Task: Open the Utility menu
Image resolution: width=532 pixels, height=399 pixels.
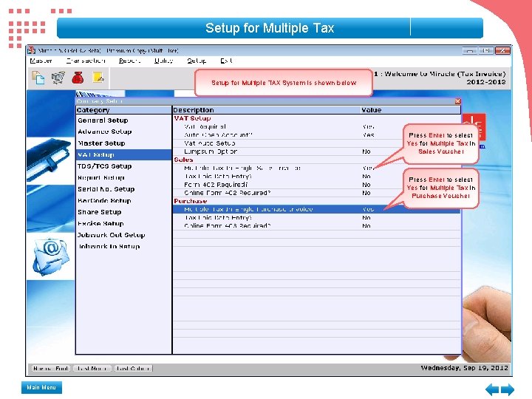Action: [x=164, y=61]
